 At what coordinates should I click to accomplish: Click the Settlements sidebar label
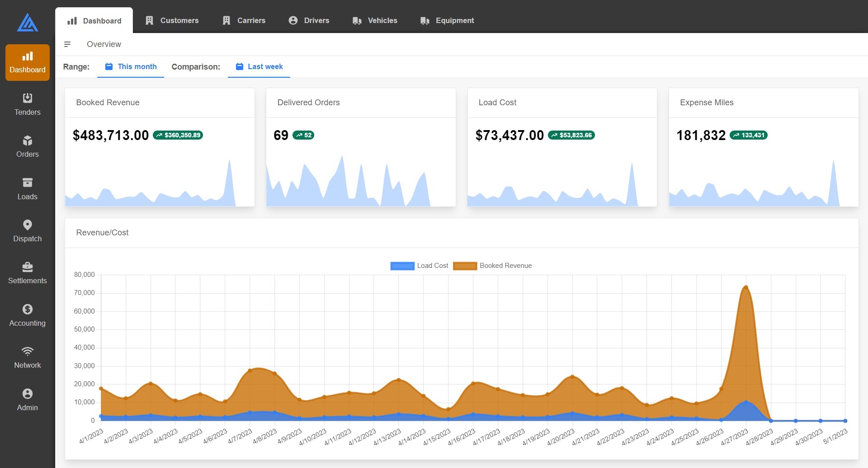click(28, 281)
